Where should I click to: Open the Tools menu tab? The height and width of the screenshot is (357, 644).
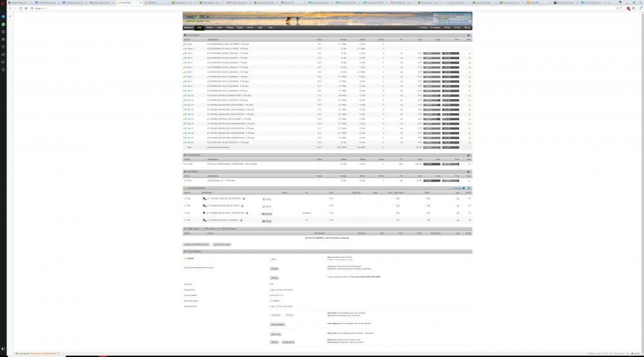pyautogui.click(x=270, y=28)
